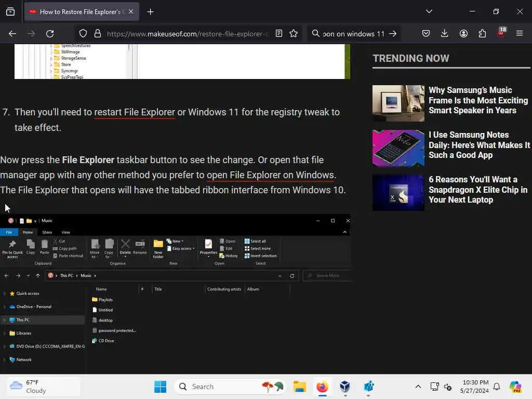This screenshot has height=399, width=532.
Task: Select the How to Restore File Explorer tab
Action: pos(81,12)
